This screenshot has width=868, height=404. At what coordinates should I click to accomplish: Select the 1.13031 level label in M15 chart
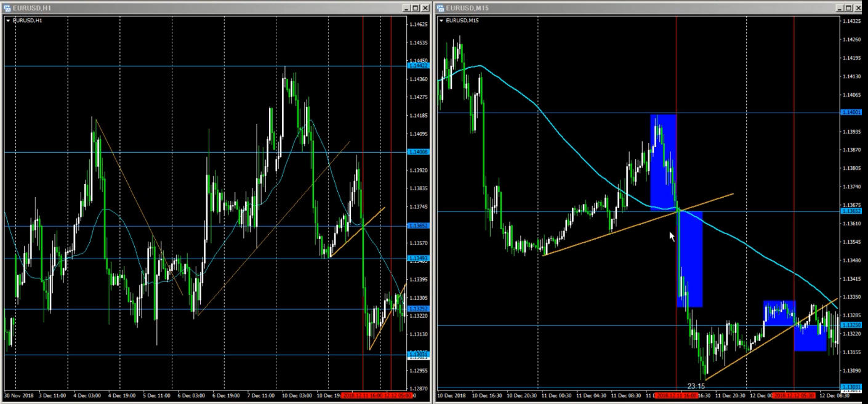pos(851,387)
